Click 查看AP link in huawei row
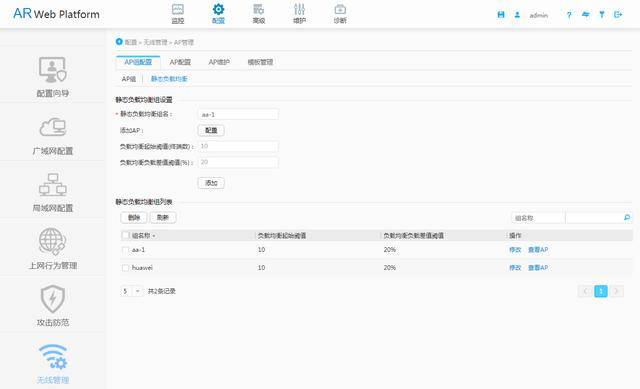Viewport: 640px width, 389px height. click(x=538, y=268)
